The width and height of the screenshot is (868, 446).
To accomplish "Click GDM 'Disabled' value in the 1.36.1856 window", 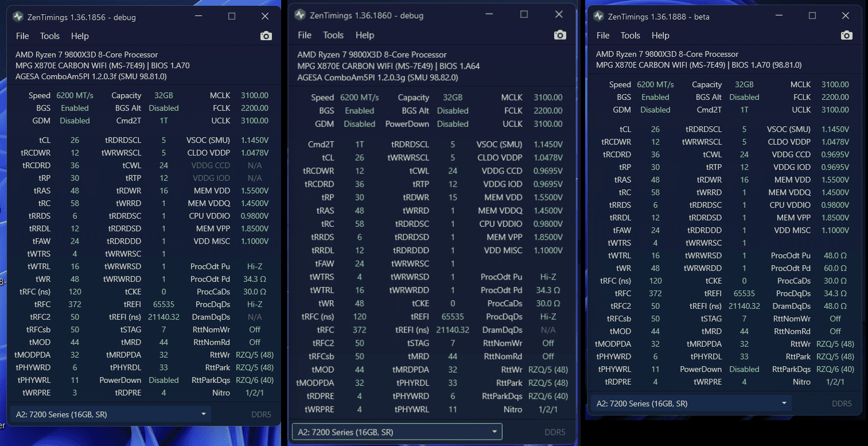I will [x=75, y=121].
